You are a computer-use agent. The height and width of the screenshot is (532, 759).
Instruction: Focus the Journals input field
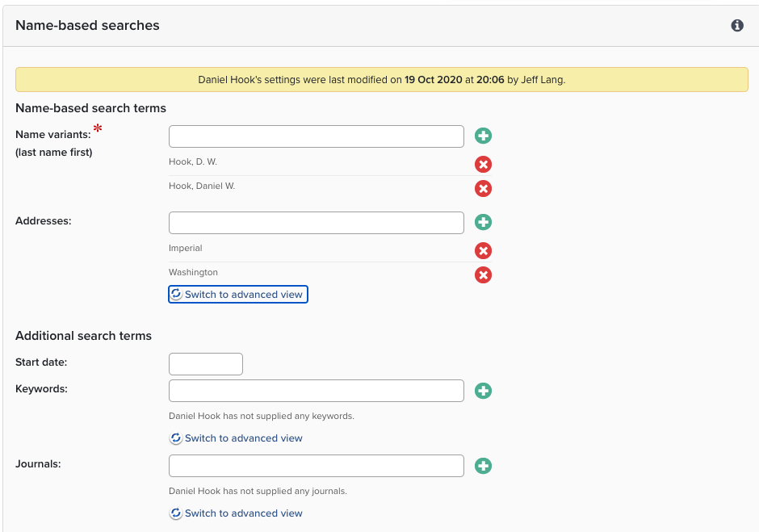click(316, 466)
